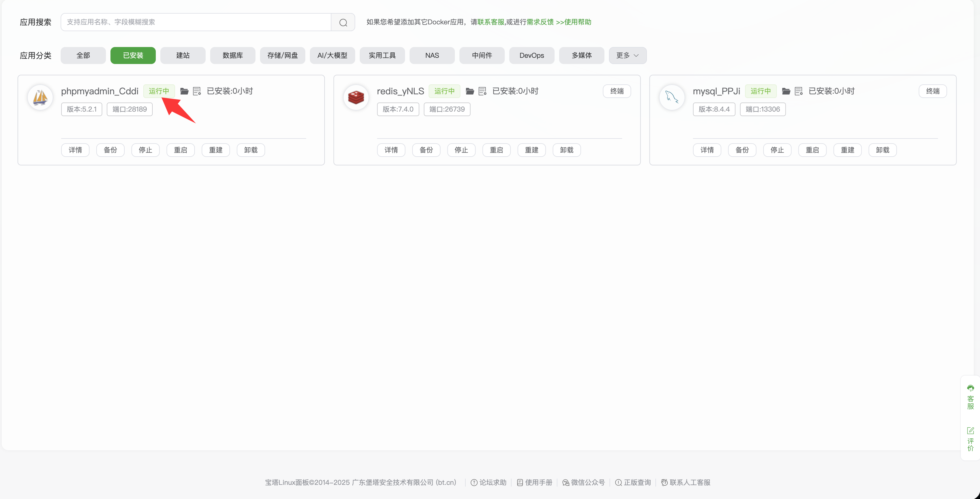Viewport: 980px width, 499px height.
Task: Select the 全部 category tab
Action: pos(83,56)
